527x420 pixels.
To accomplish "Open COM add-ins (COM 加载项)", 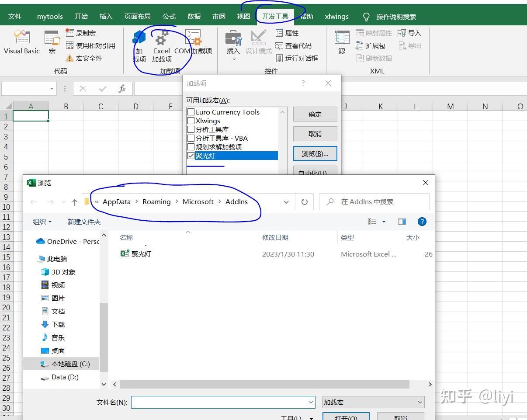I will [x=193, y=42].
